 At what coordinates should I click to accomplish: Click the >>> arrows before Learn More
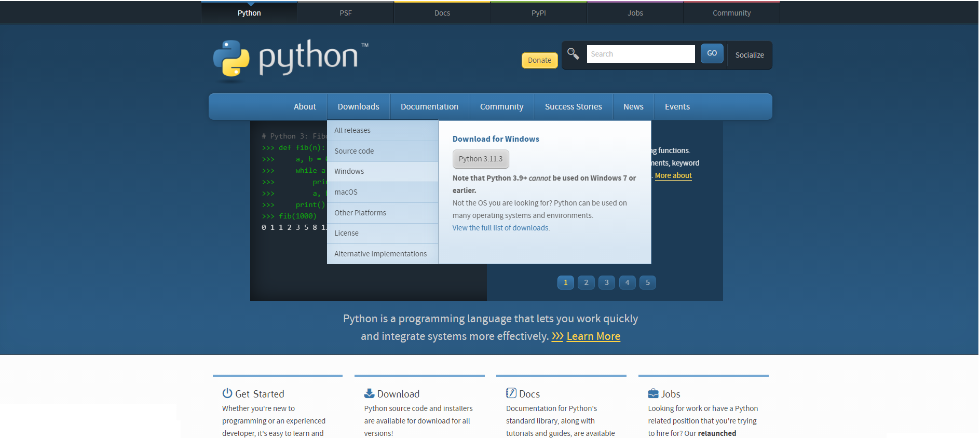click(x=557, y=336)
